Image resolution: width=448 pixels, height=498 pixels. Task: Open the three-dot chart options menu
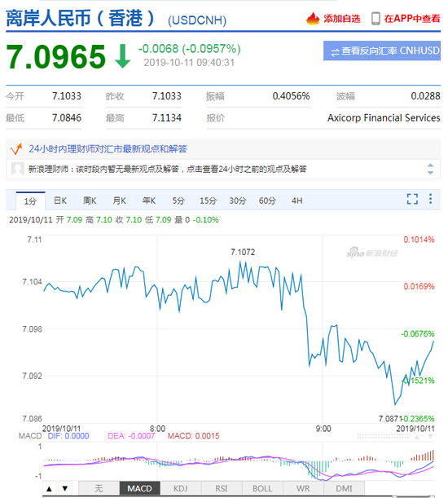430,199
